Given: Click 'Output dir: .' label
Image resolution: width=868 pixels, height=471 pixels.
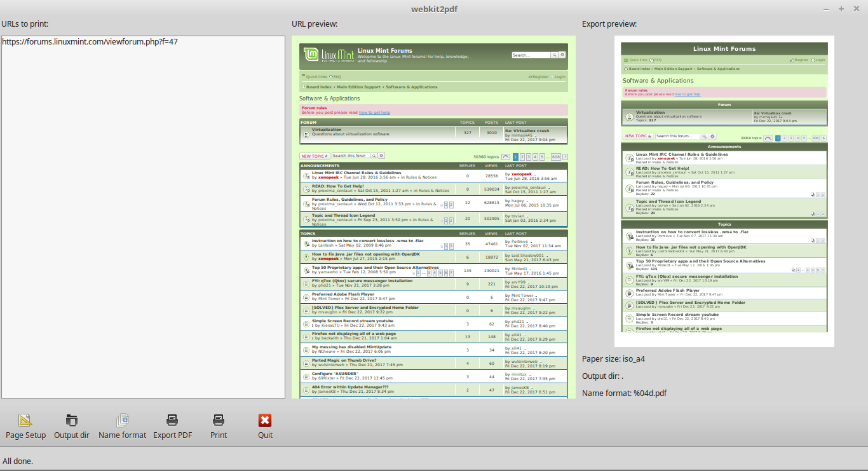Looking at the screenshot, I should 602,376.
